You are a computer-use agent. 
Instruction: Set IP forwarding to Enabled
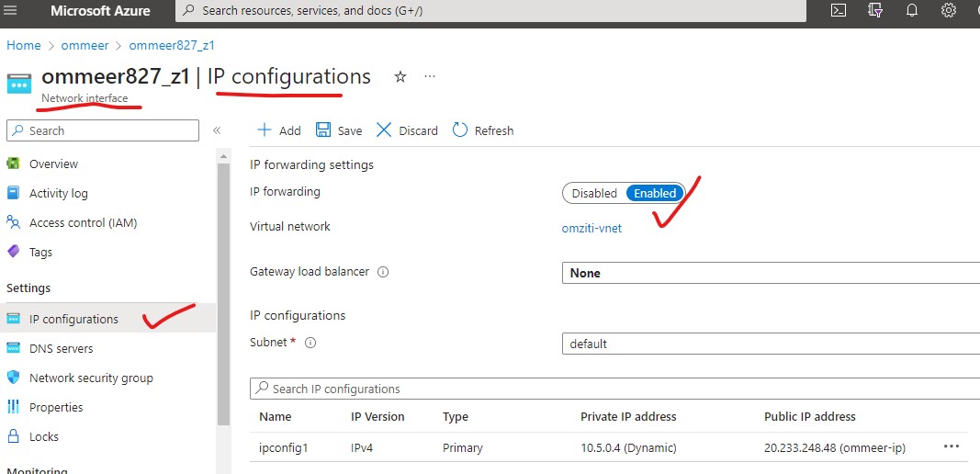(655, 193)
